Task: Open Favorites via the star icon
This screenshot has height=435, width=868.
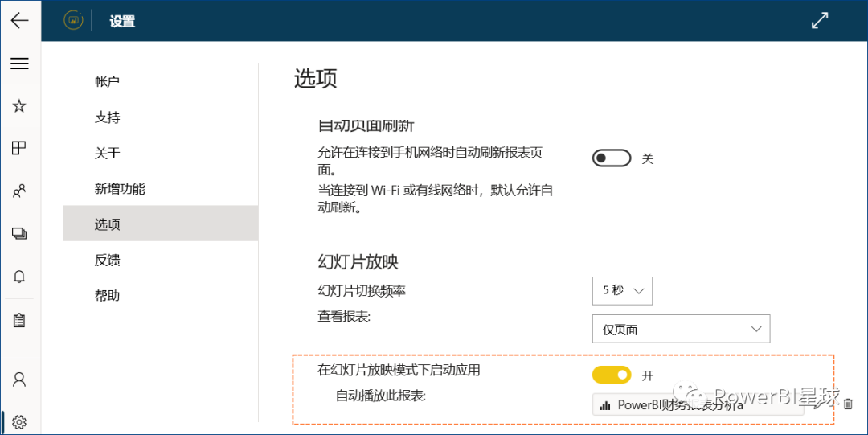Action: click(x=19, y=106)
